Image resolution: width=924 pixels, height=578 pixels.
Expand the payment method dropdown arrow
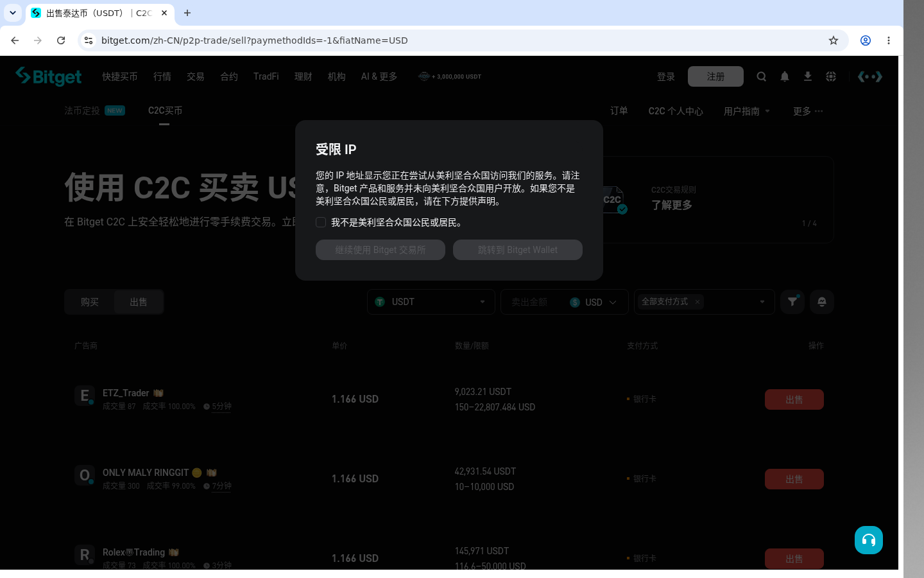point(762,302)
